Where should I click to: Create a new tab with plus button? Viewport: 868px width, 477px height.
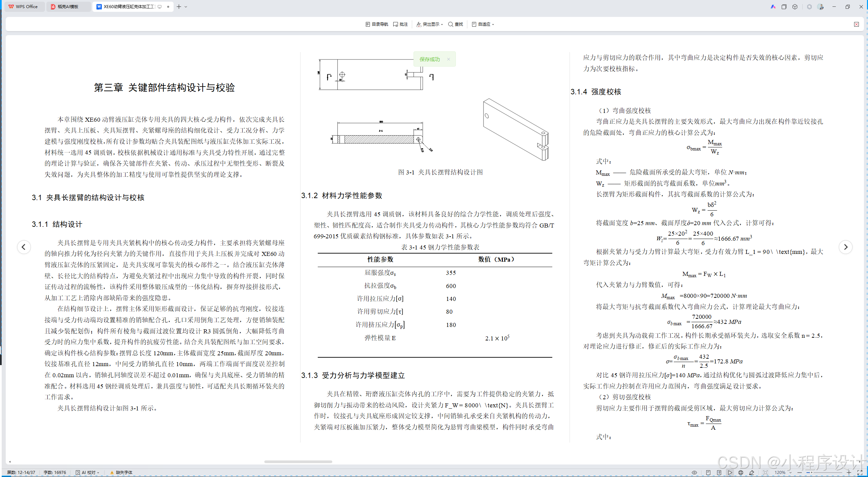pyautogui.click(x=179, y=6)
